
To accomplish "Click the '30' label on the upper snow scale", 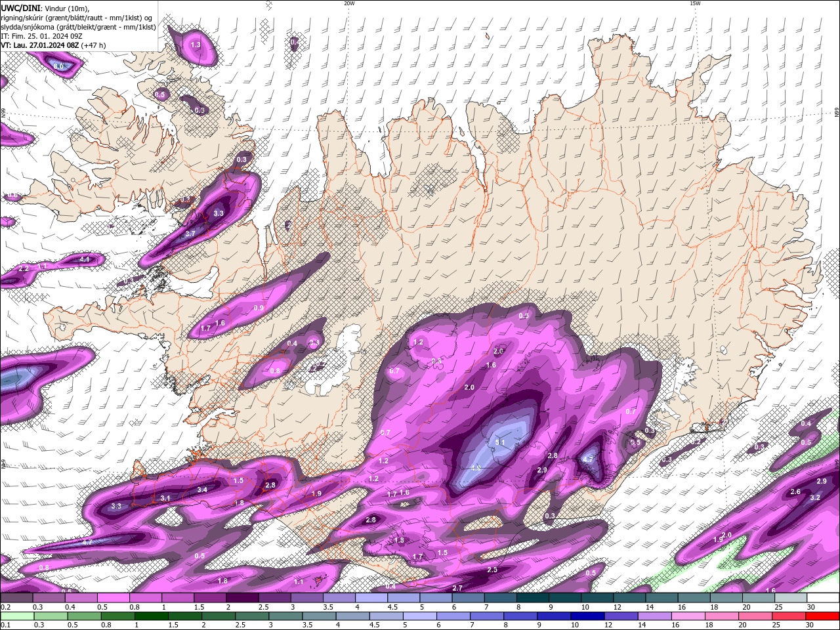I will [x=811, y=607].
